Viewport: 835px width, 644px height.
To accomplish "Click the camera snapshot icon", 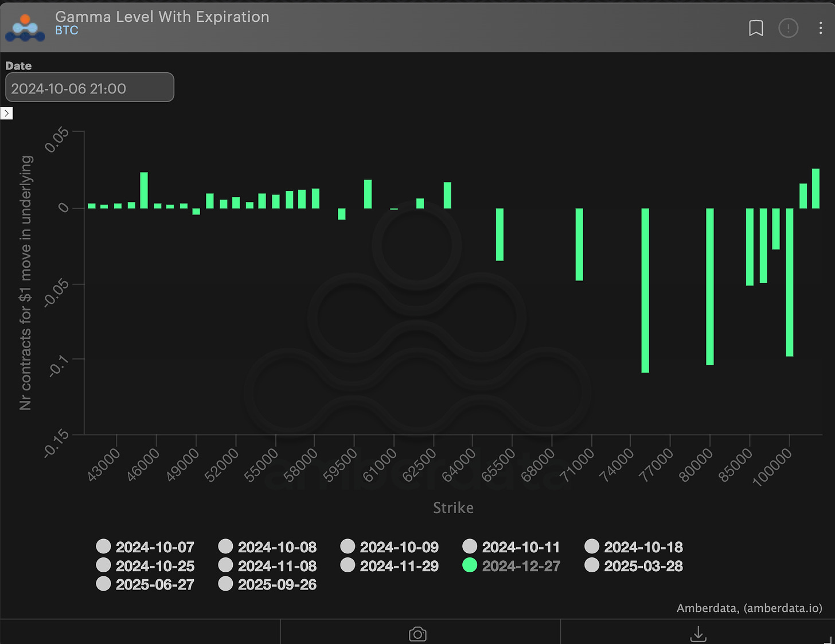I will click(x=417, y=634).
